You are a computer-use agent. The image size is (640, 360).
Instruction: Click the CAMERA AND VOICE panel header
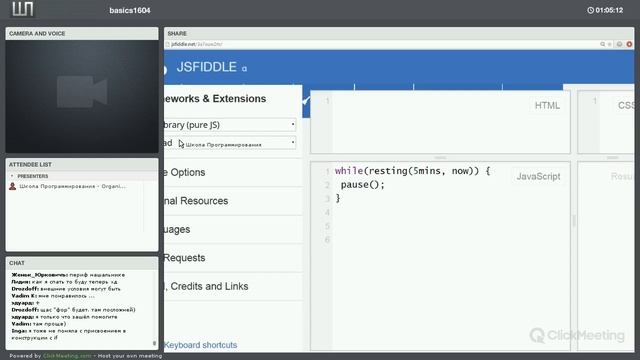pos(82,33)
